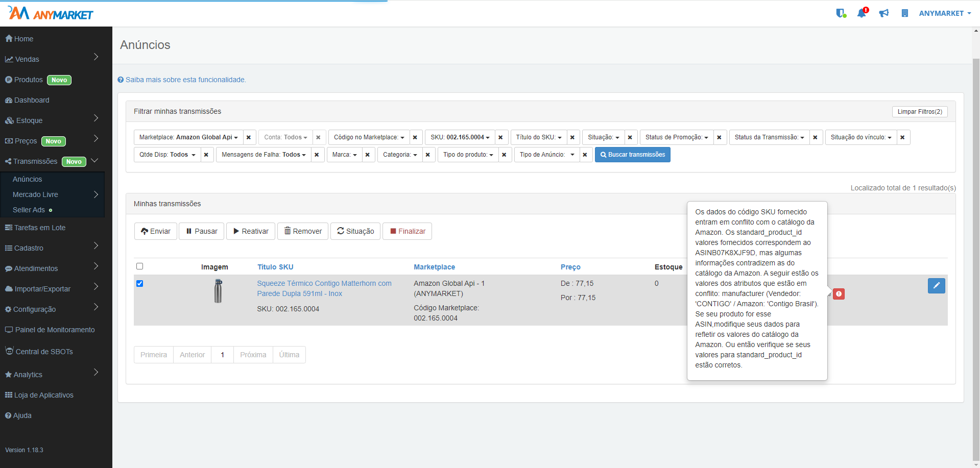This screenshot has width=980, height=468.
Task: Open the Conta Todos dropdown
Action: (x=285, y=137)
